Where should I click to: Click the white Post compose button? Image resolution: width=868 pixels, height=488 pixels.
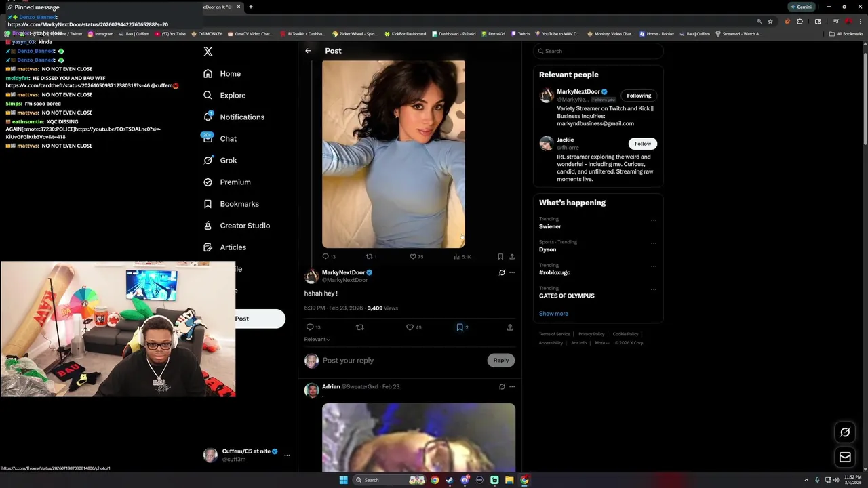[260, 319]
